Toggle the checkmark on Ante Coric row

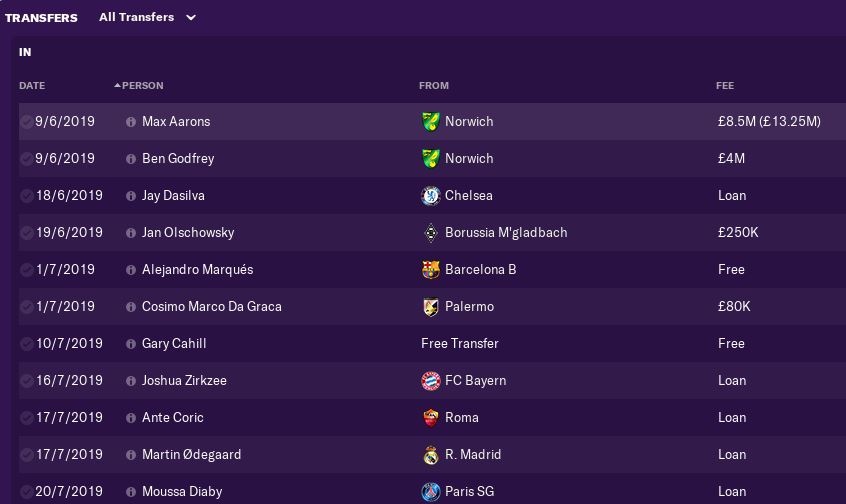(x=26, y=418)
